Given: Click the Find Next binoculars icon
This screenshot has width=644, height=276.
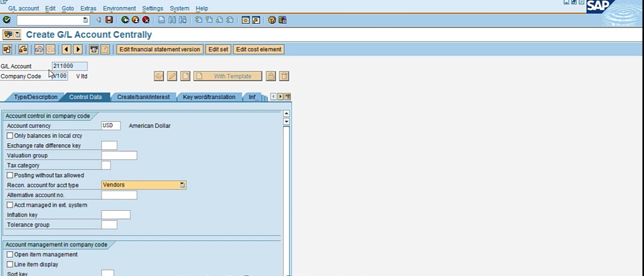Looking at the screenshot, I should 182,20.
